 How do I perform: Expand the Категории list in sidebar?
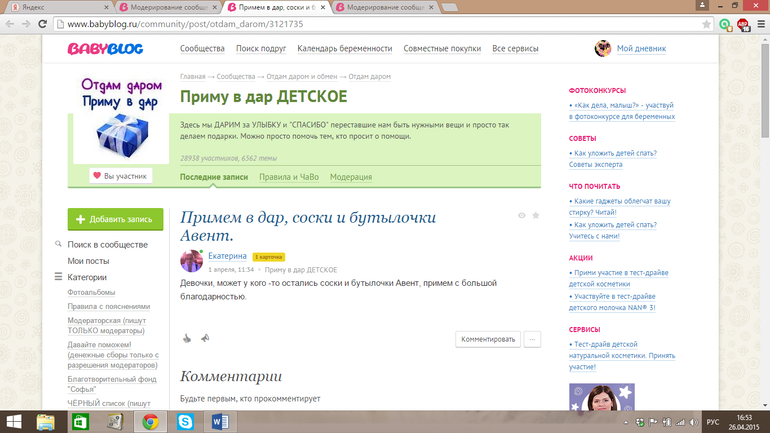87,277
